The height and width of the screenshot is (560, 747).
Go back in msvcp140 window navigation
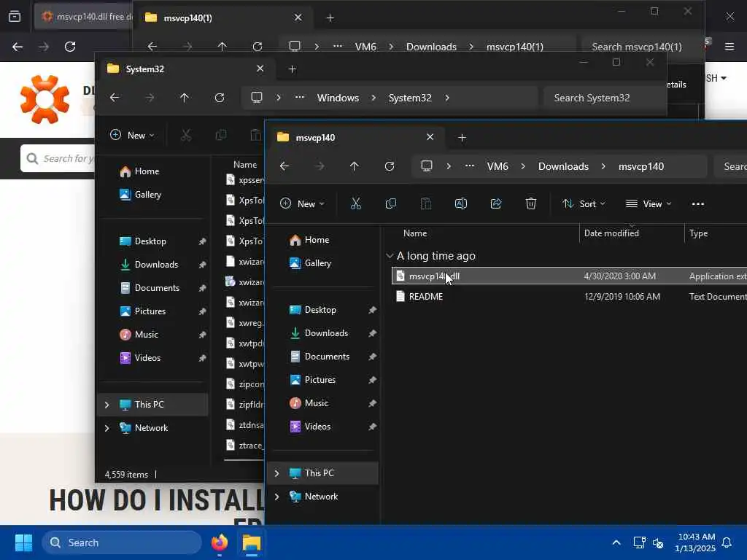[285, 166]
